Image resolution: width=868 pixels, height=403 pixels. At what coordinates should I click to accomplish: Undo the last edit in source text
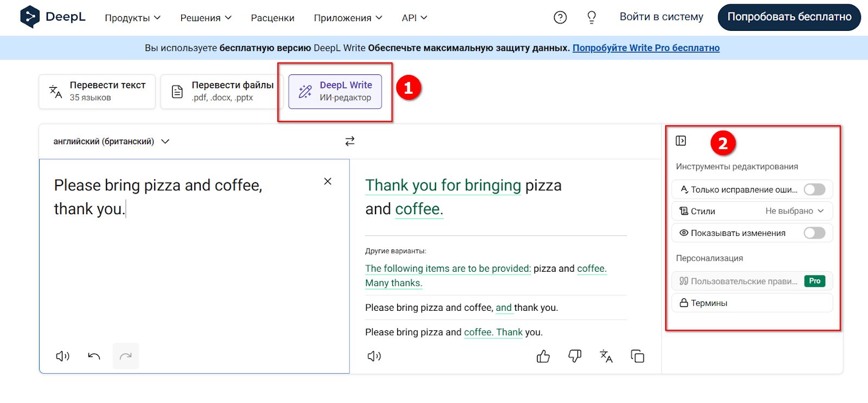(94, 356)
